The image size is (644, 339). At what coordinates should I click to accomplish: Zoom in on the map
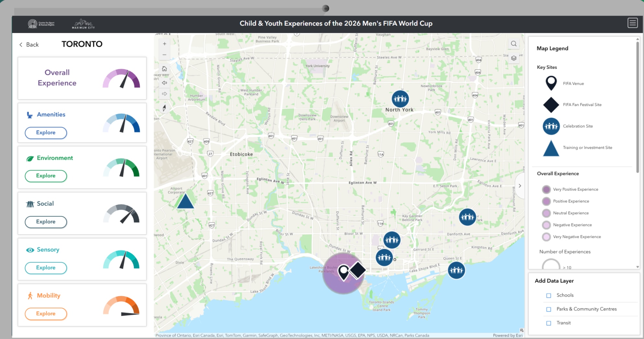(x=164, y=43)
